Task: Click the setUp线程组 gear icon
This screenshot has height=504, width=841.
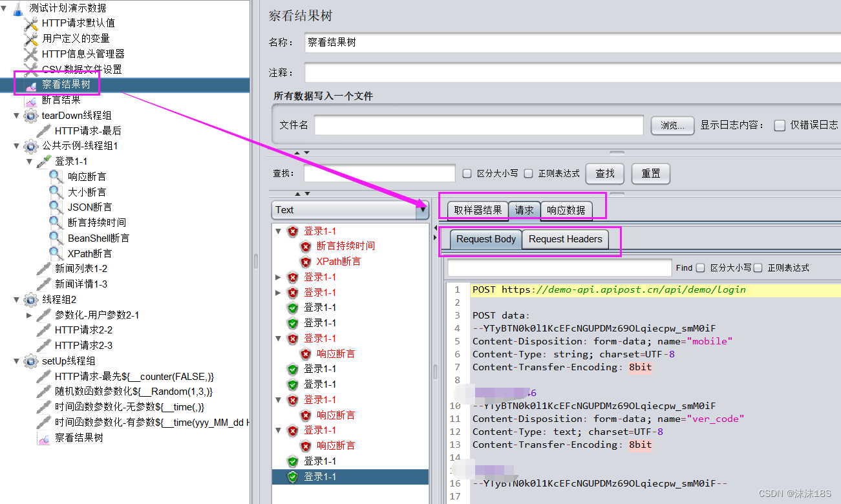Action: tap(31, 361)
